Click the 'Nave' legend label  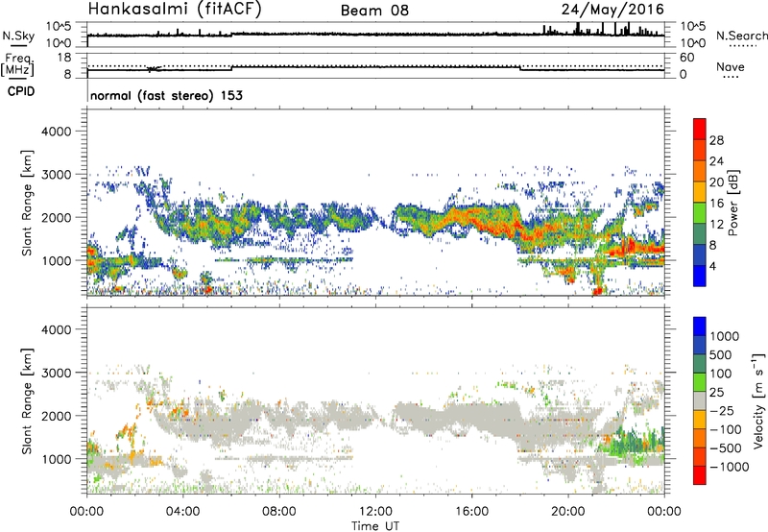[731, 67]
